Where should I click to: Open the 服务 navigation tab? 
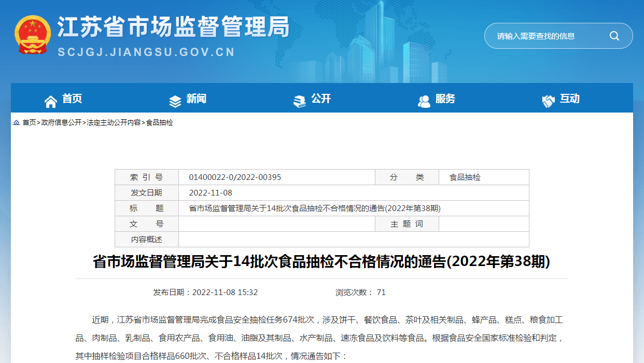[x=445, y=99]
